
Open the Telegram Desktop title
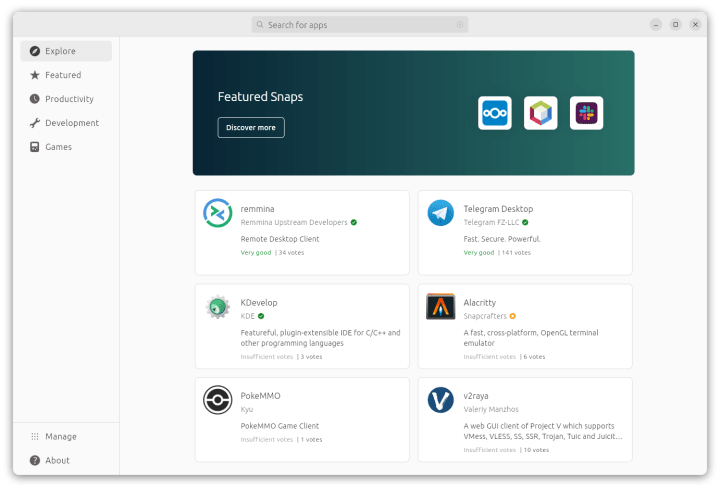pos(498,209)
